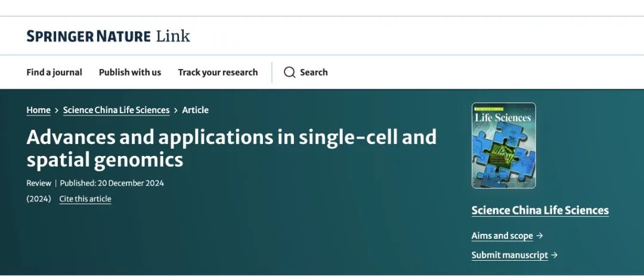The image size is (644, 278).
Task: Open the Life Sciences journal cover thumbnail
Action: click(x=503, y=146)
